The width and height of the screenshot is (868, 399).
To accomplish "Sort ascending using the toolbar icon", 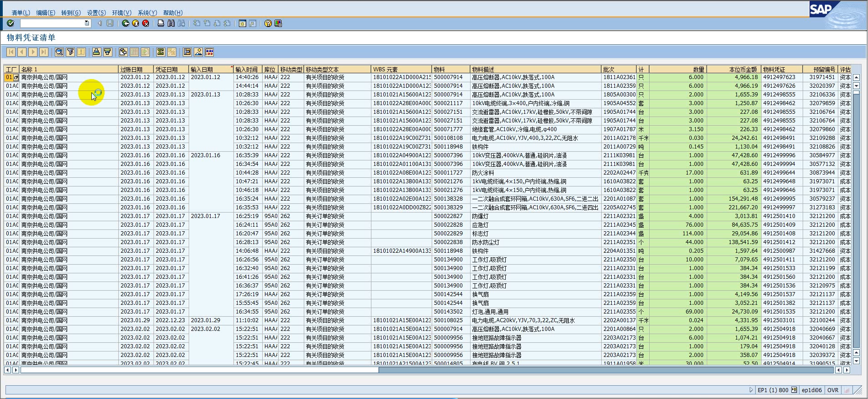I will tap(96, 52).
